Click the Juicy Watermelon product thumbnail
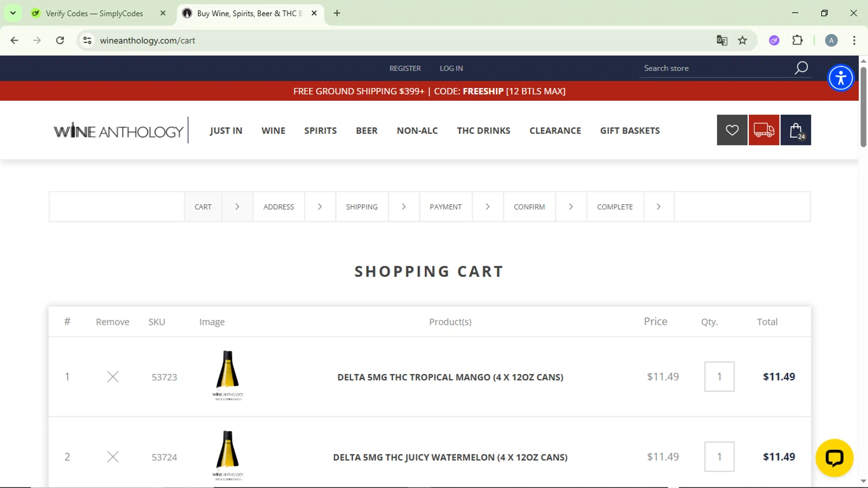The width and height of the screenshot is (868, 488). click(228, 456)
